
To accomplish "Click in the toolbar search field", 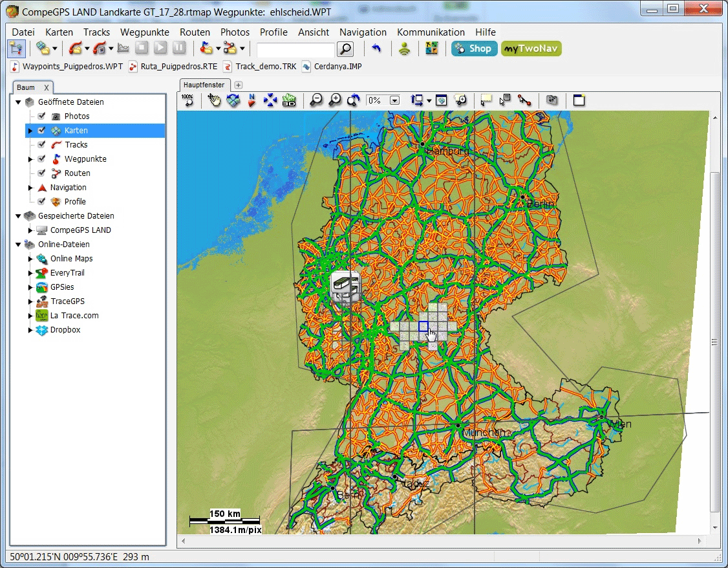I will (295, 49).
